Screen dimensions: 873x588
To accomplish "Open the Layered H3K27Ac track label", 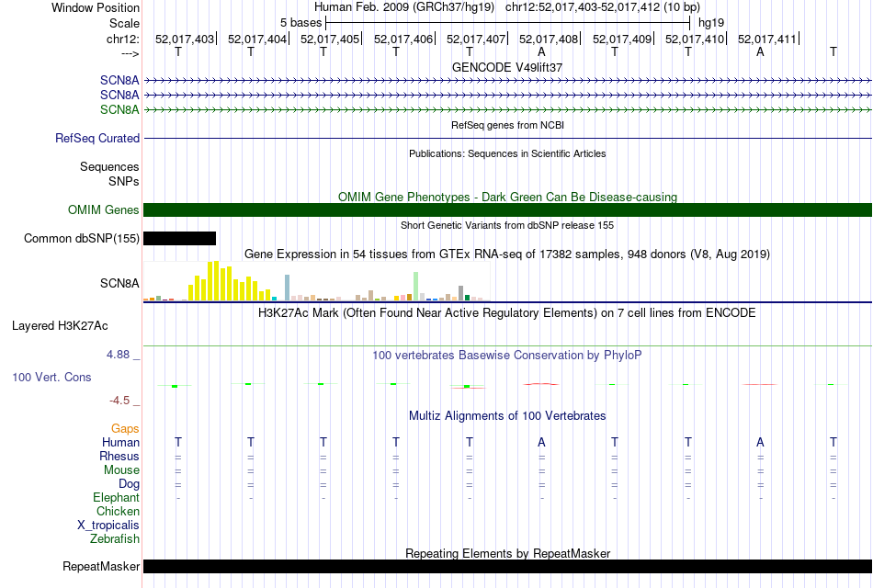I will 60,326.
